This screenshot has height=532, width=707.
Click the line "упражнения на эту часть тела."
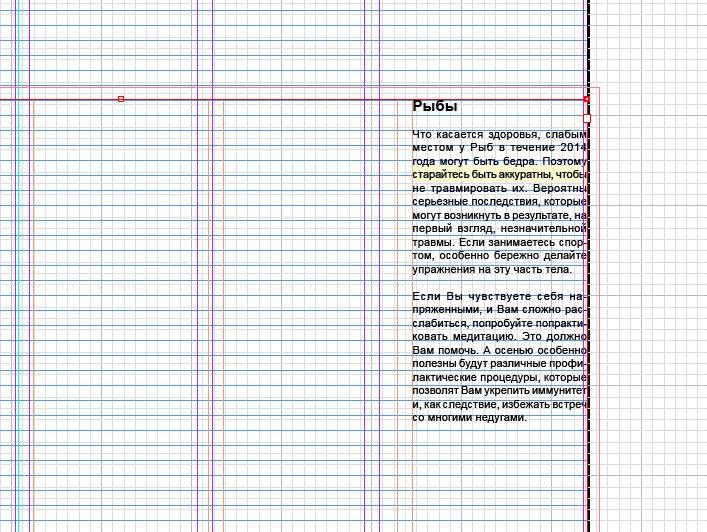coord(492,270)
